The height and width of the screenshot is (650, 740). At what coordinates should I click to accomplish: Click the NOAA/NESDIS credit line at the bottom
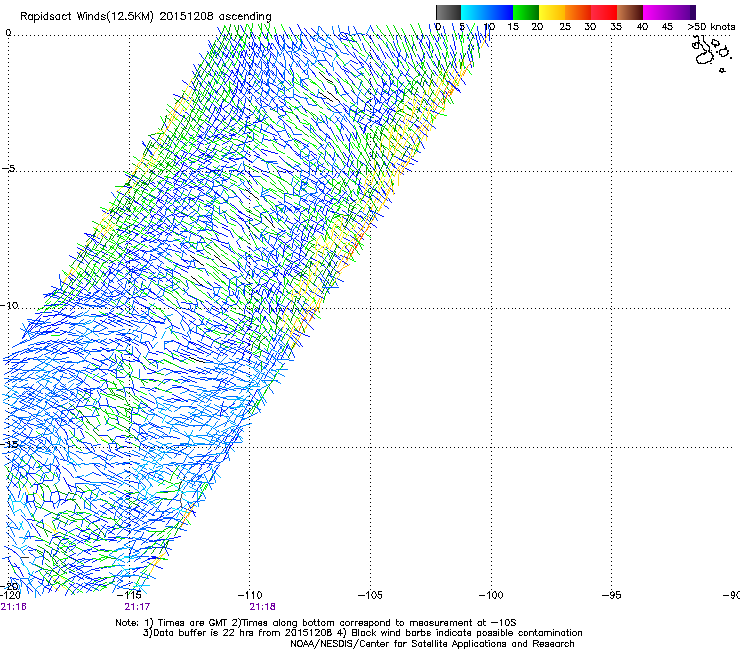pos(432,644)
